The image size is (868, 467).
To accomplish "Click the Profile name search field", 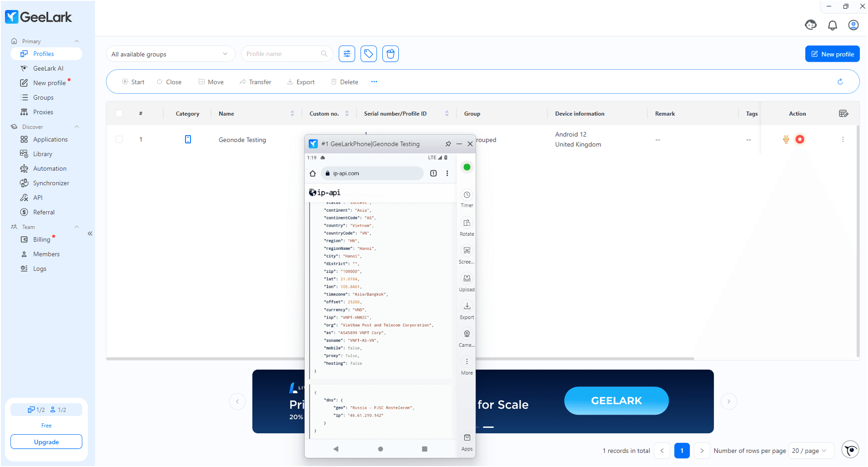I will pos(282,53).
